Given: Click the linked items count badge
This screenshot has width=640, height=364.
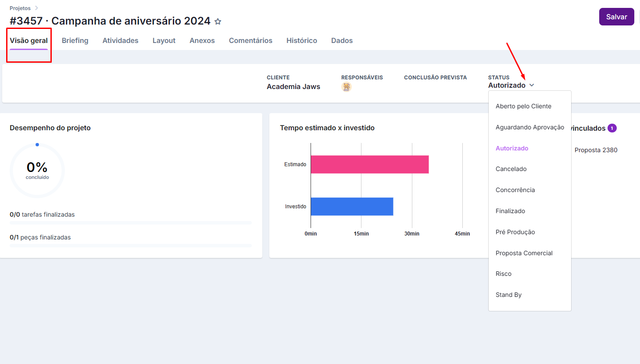Looking at the screenshot, I should pos(612,128).
